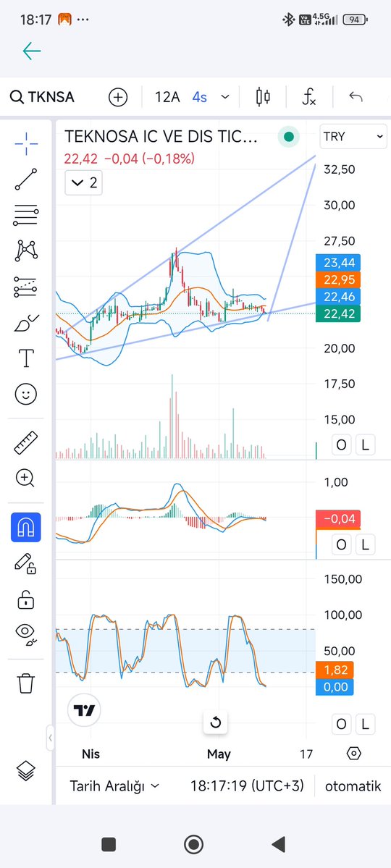Tap Android home circle button
The height and width of the screenshot is (868, 391).
194,844
